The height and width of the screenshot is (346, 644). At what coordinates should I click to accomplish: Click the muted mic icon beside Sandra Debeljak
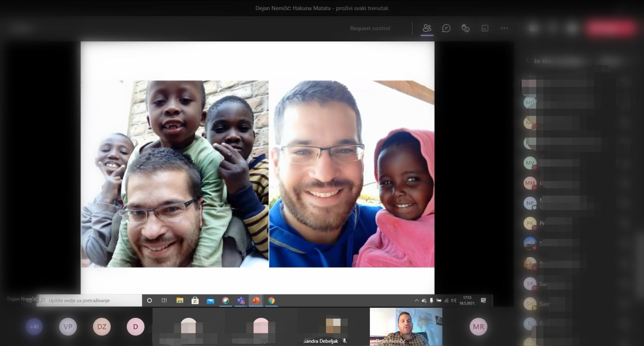click(x=344, y=341)
